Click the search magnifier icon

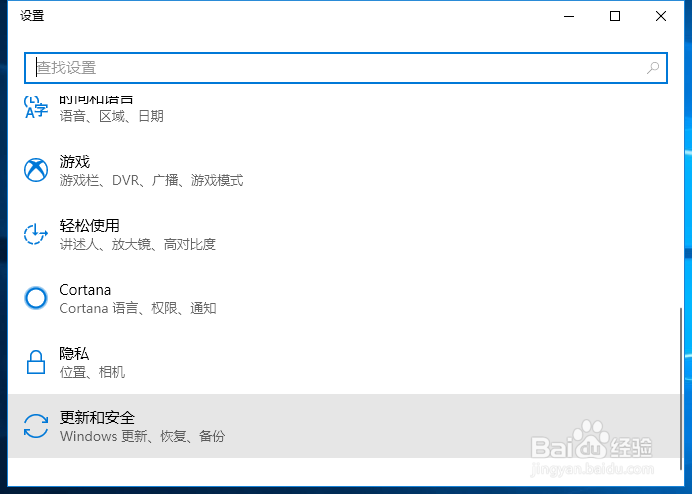(653, 68)
